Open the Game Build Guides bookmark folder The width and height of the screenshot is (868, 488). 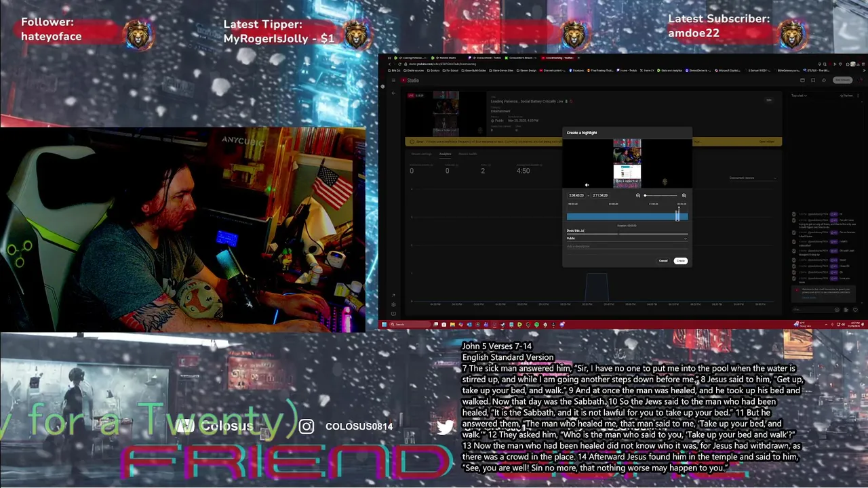click(473, 70)
